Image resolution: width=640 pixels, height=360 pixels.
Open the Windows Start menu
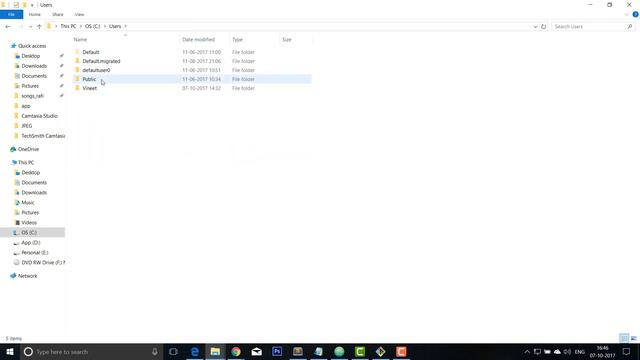click(10, 351)
